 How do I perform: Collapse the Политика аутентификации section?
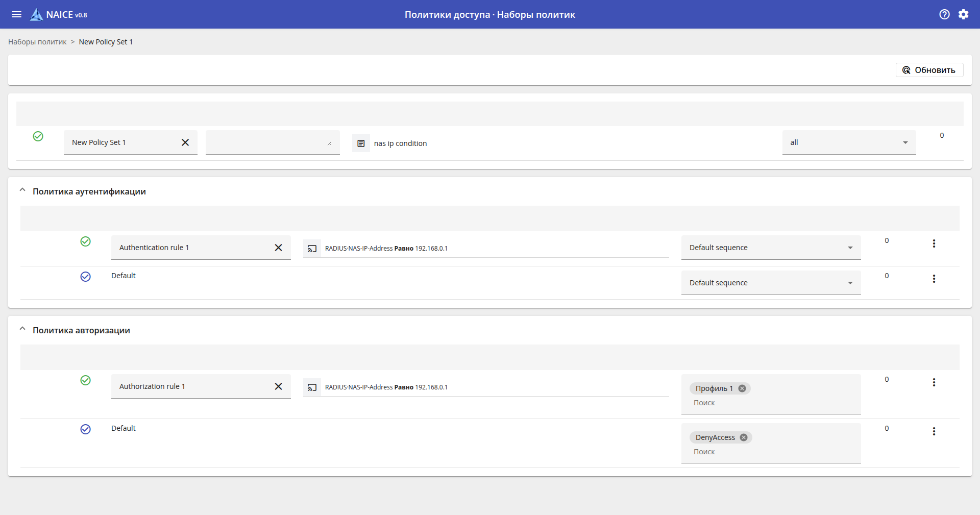pyautogui.click(x=22, y=190)
